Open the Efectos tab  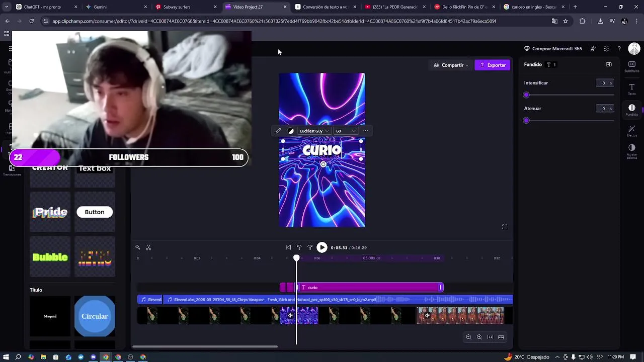coord(632,131)
